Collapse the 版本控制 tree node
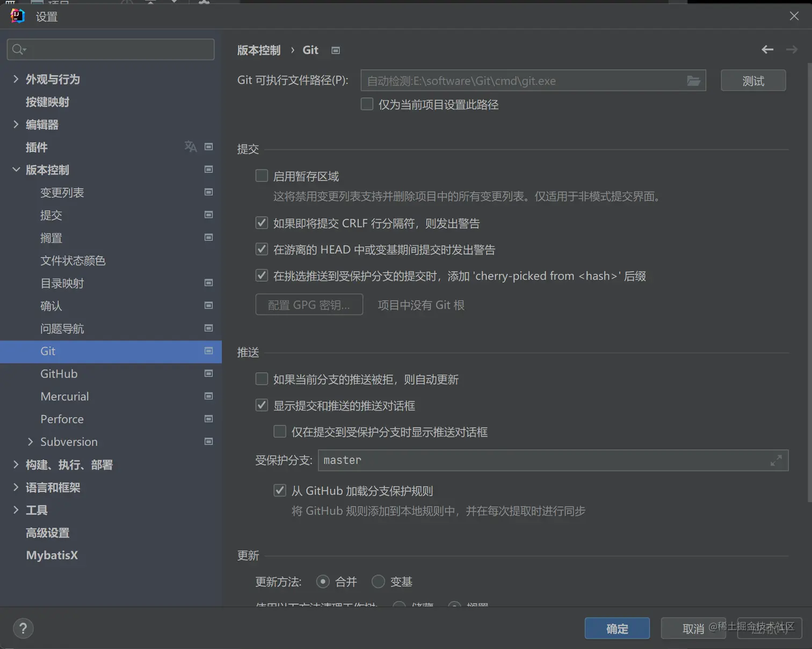812x649 pixels. click(16, 170)
